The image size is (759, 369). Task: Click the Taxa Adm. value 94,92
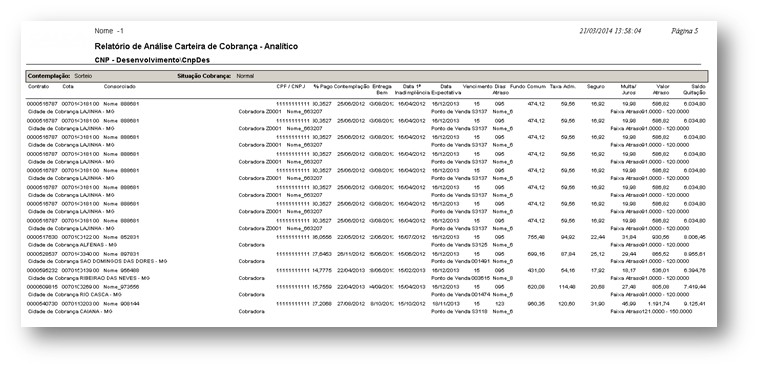click(567, 237)
